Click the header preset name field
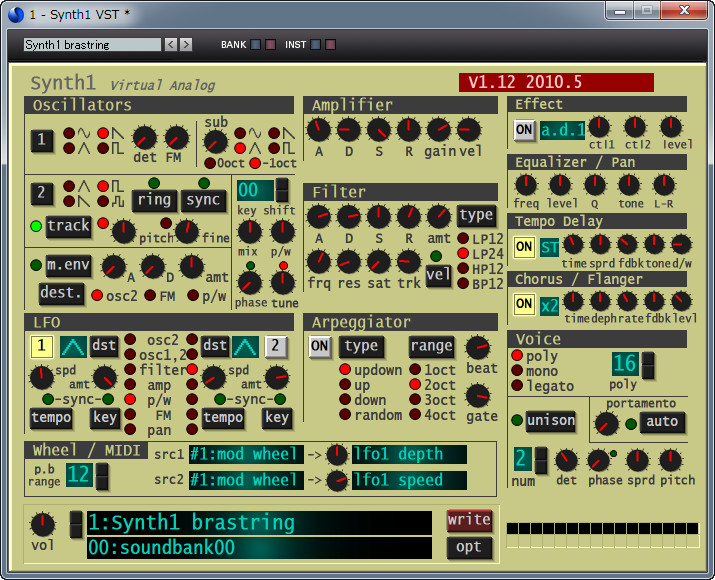This screenshot has width=715, height=580. [x=92, y=44]
